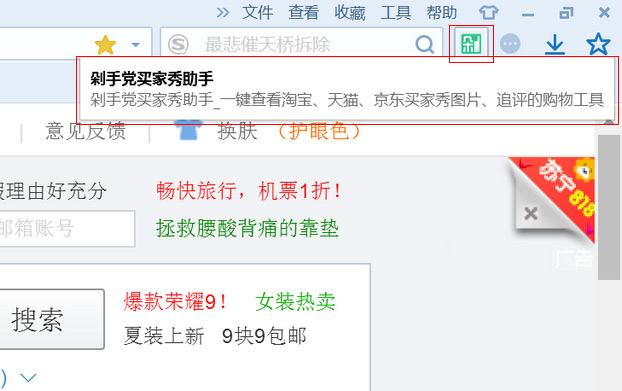
Task: Expand the double-chevron overflow before 文件
Action: pyautogui.click(x=223, y=13)
